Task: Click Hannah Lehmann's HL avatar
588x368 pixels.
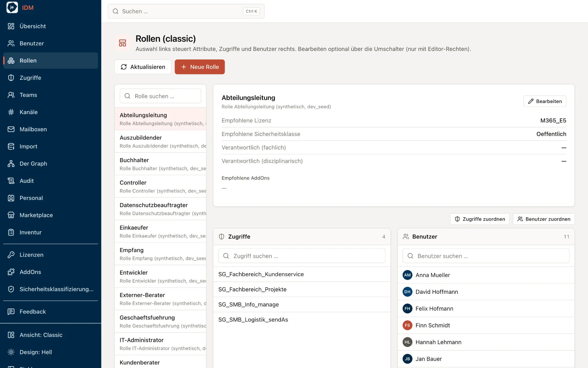Action: 407,342
